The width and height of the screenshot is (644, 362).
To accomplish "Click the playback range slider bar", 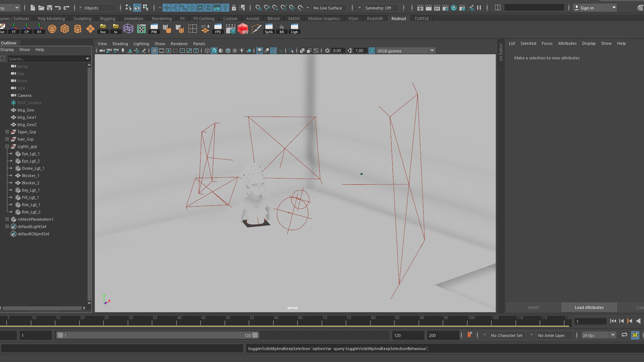I will point(157,335).
